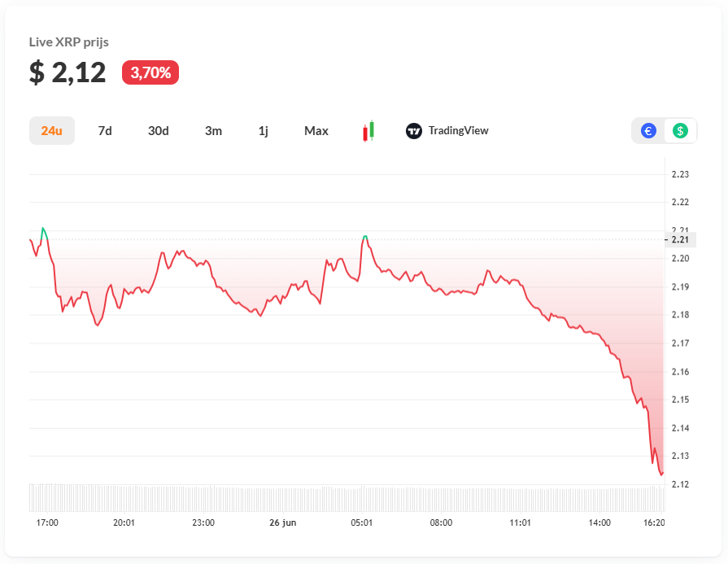Image resolution: width=728 pixels, height=564 pixels.
Task: Click the TradingView logo icon
Action: [414, 130]
